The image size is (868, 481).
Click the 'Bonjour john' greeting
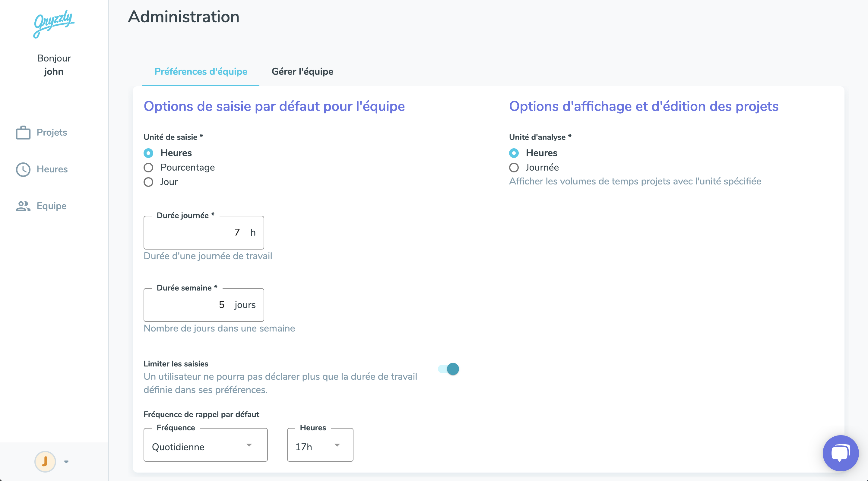point(54,65)
